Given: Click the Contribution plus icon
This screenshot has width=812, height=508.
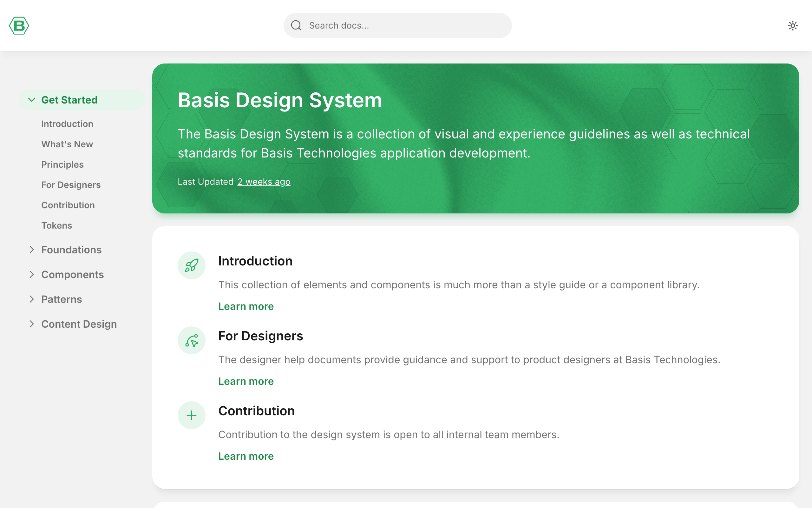Looking at the screenshot, I should tap(192, 415).
